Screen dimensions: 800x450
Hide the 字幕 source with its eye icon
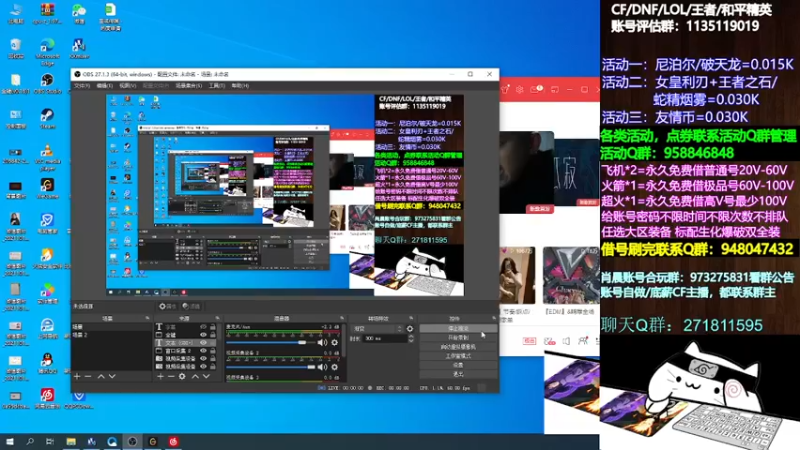tap(203, 327)
